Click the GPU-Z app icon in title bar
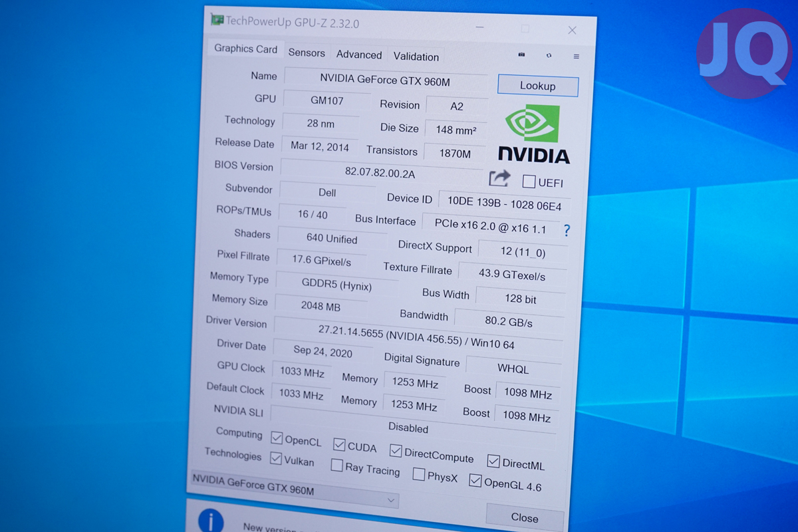 217,20
